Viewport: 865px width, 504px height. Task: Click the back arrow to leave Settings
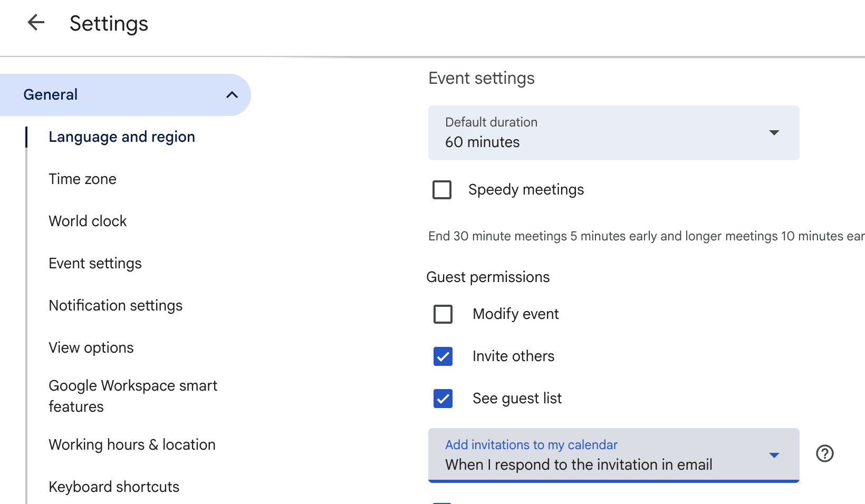point(36,23)
